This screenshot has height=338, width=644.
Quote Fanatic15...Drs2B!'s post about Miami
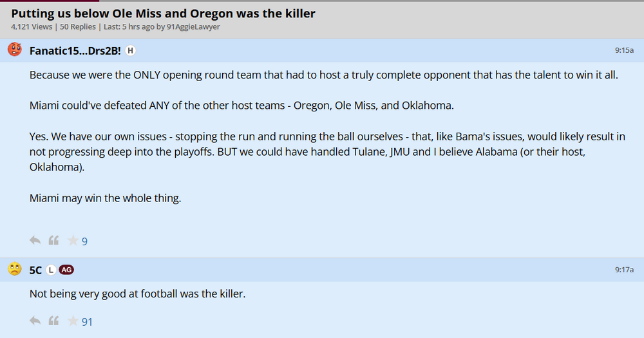coord(54,241)
